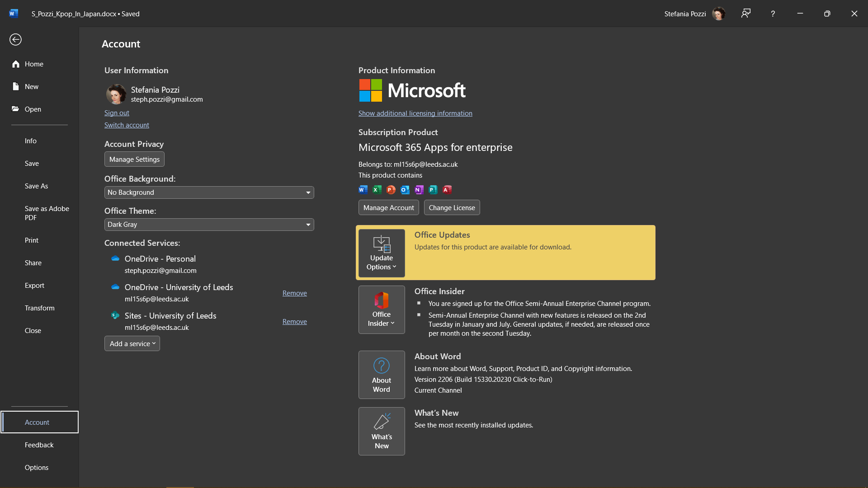Select Transform in the sidebar

(39, 308)
